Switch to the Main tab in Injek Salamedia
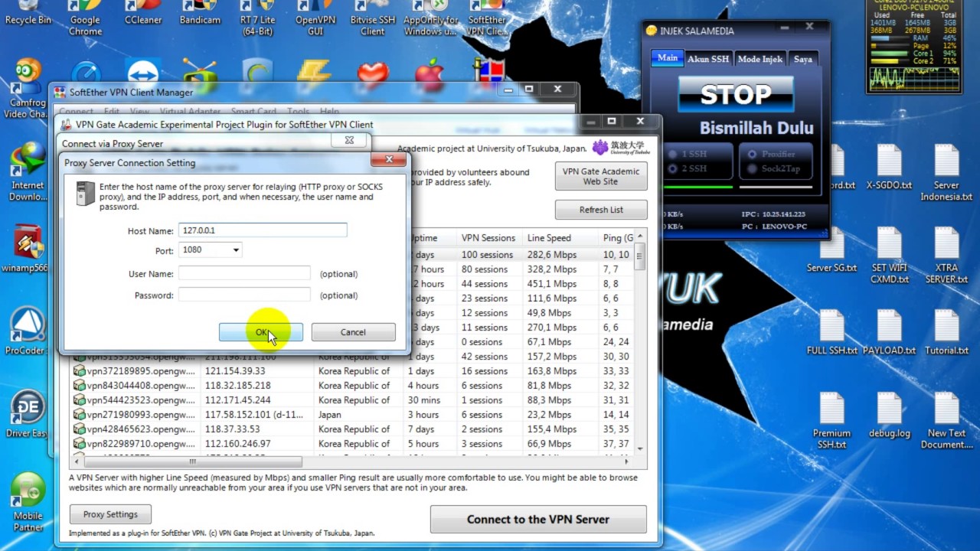This screenshot has width=980, height=551. pyautogui.click(x=667, y=58)
